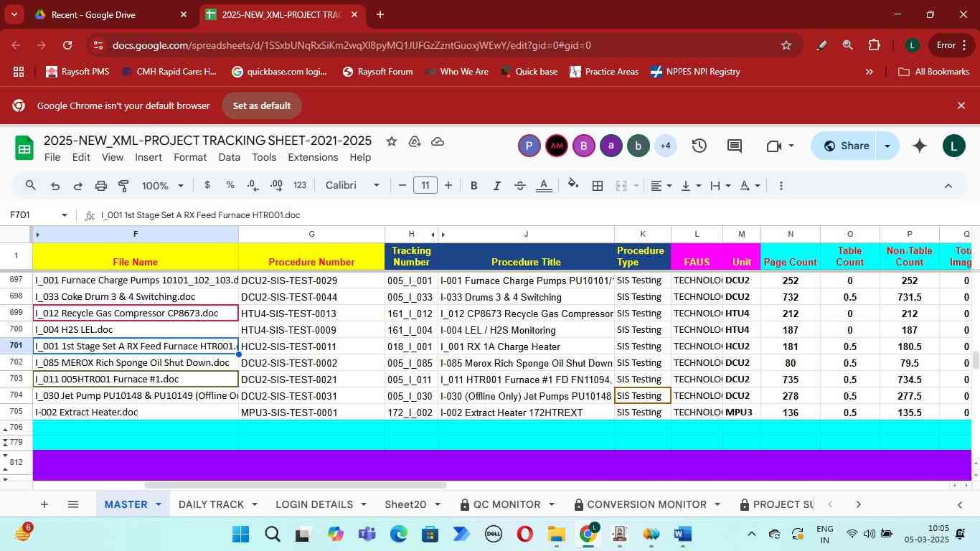Open the horizontal align dropdown
This screenshot has width=980, height=551.
coord(661,186)
